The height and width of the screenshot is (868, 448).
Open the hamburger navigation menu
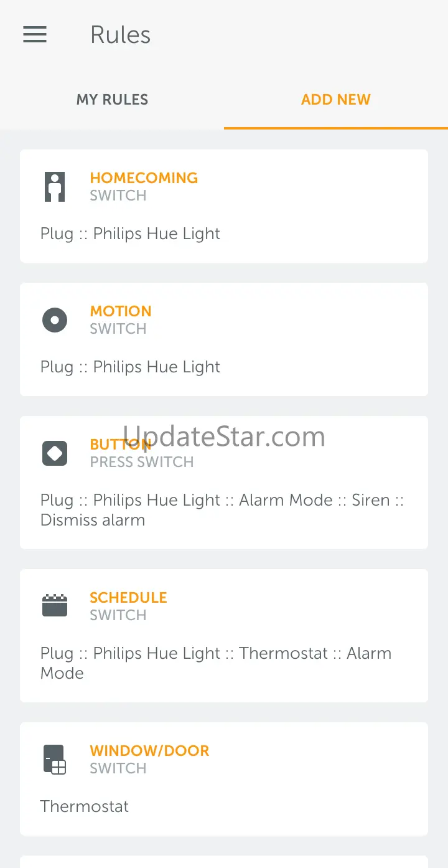pos(35,34)
